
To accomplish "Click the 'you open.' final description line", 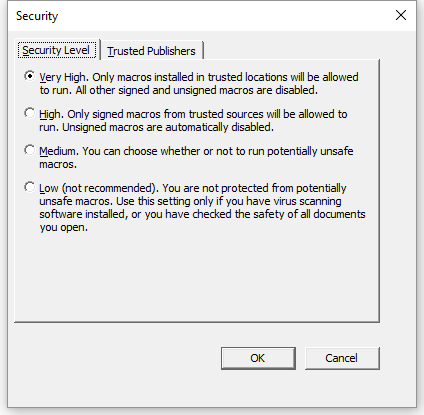I will [64, 228].
